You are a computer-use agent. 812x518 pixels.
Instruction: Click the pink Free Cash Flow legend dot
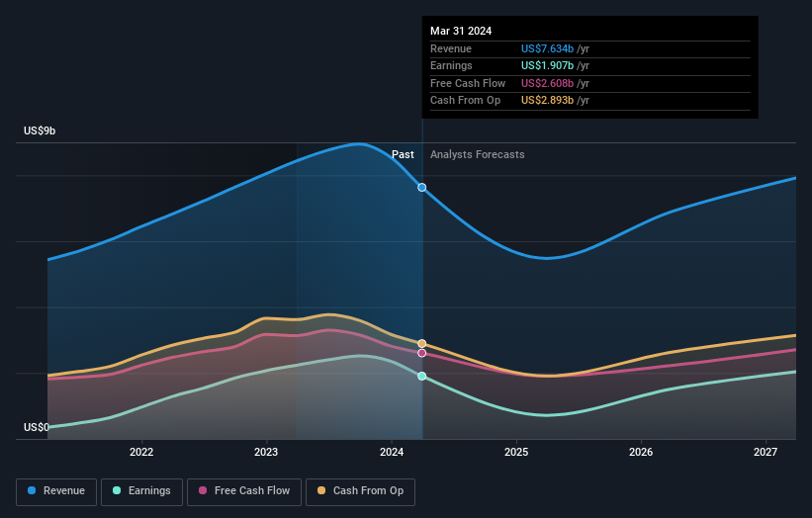point(203,490)
